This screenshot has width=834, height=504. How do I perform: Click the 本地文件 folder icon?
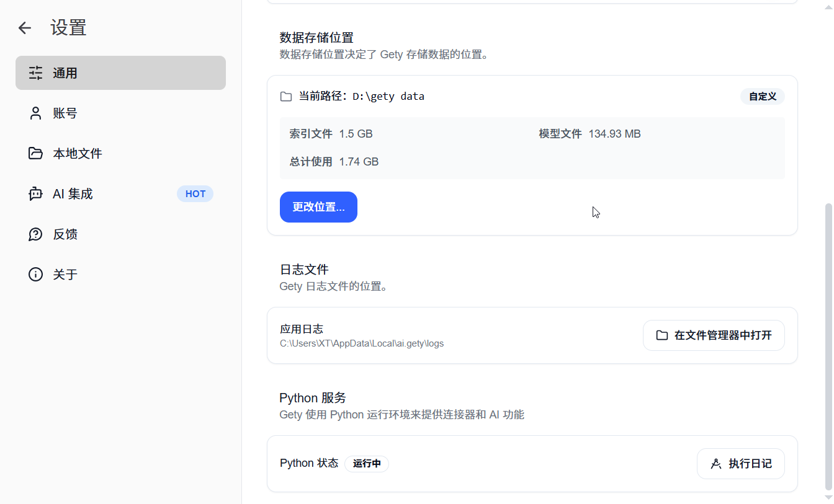pyautogui.click(x=36, y=154)
